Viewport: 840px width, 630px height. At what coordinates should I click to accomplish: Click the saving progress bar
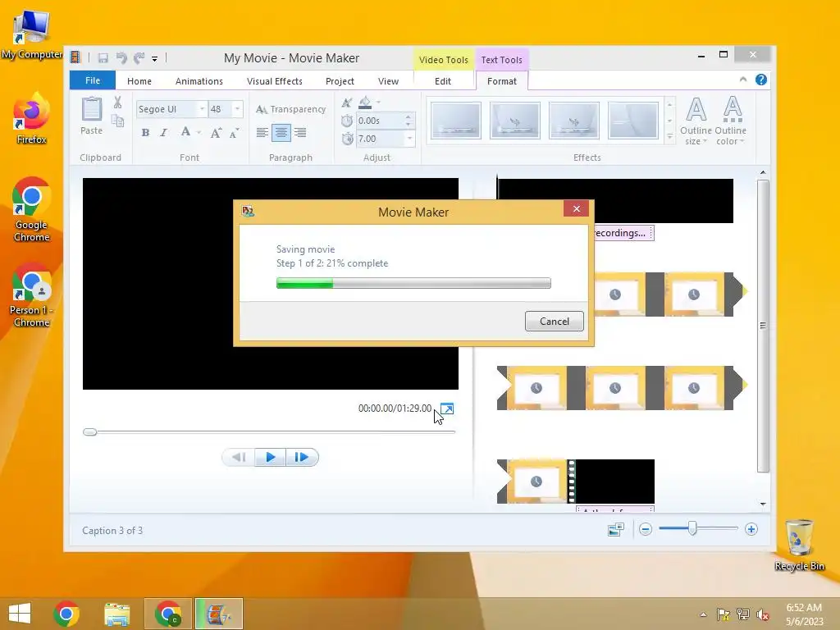coord(413,283)
